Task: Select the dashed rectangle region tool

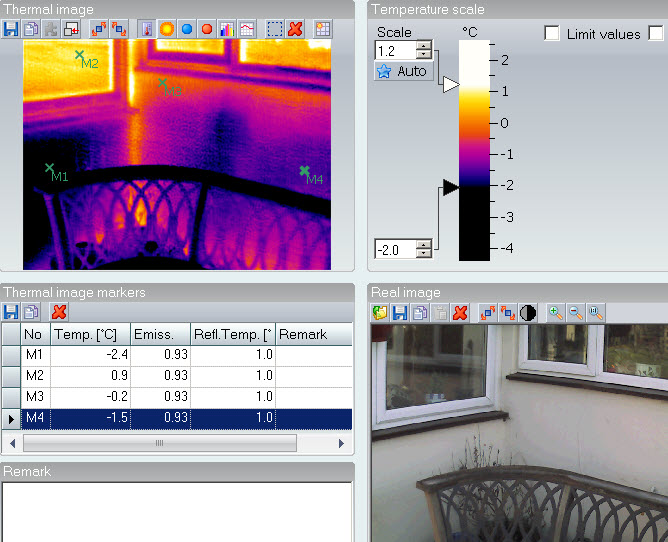Action: click(x=275, y=29)
